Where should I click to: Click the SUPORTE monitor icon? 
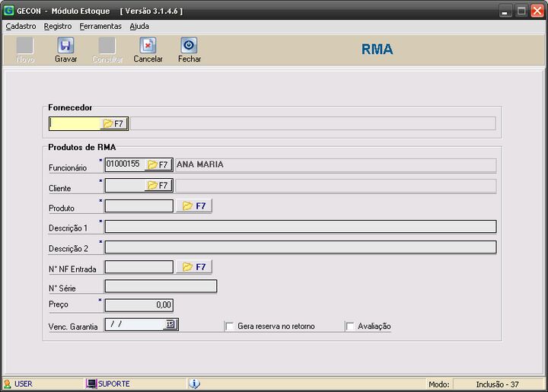coord(91,384)
